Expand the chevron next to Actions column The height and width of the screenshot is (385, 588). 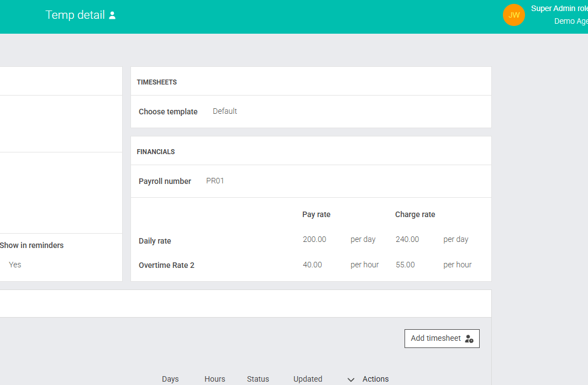(351, 379)
